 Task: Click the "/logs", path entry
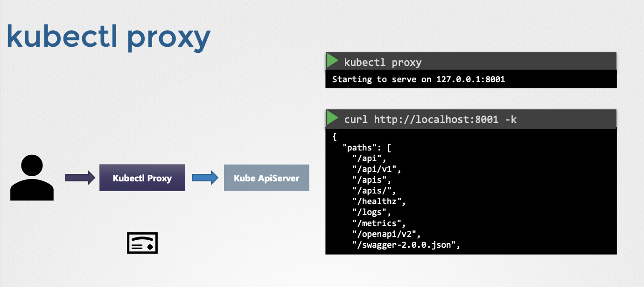pos(372,212)
